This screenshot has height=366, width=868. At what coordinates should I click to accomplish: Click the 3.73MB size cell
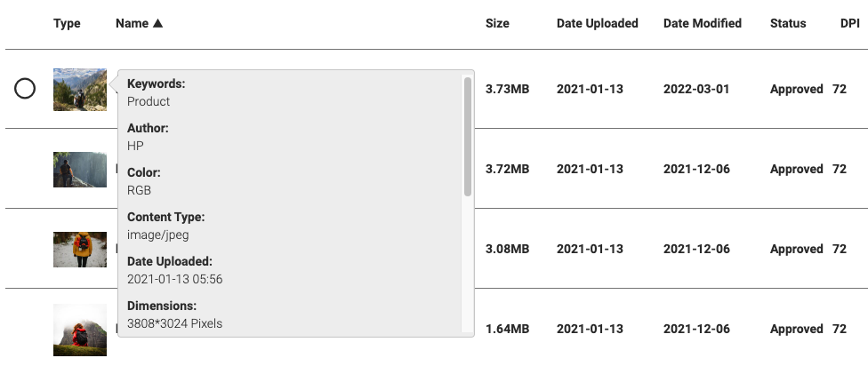coord(507,89)
